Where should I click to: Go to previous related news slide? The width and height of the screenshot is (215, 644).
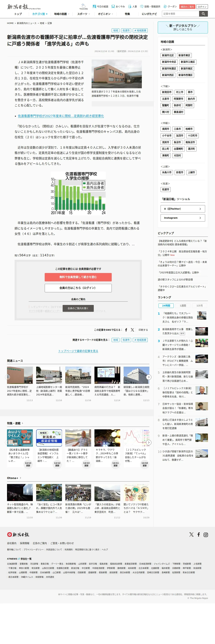click(x=8, y=377)
